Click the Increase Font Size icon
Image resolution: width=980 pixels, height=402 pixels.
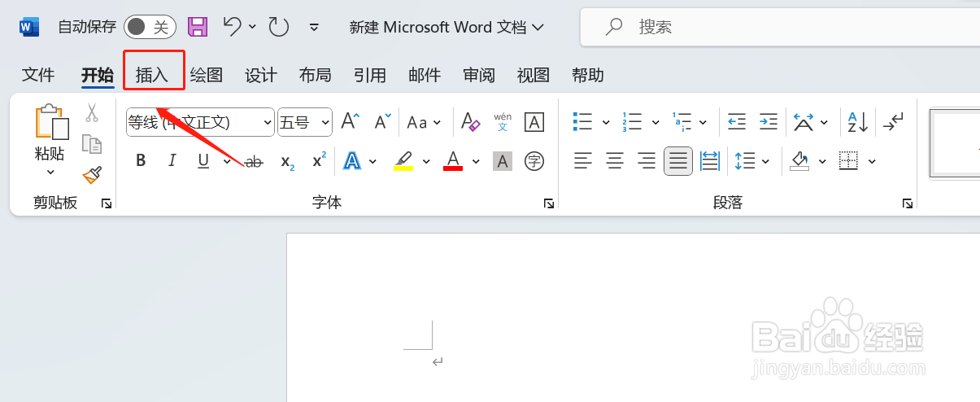point(351,122)
